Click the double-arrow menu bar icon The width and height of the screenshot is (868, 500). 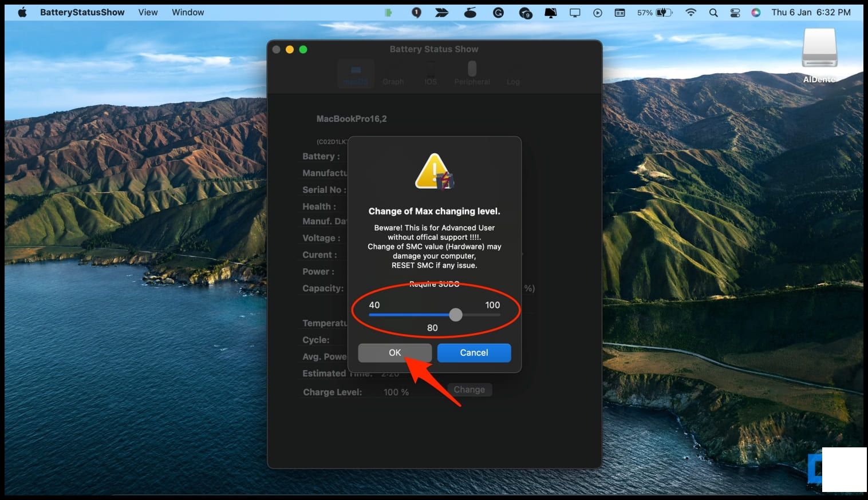[441, 12]
